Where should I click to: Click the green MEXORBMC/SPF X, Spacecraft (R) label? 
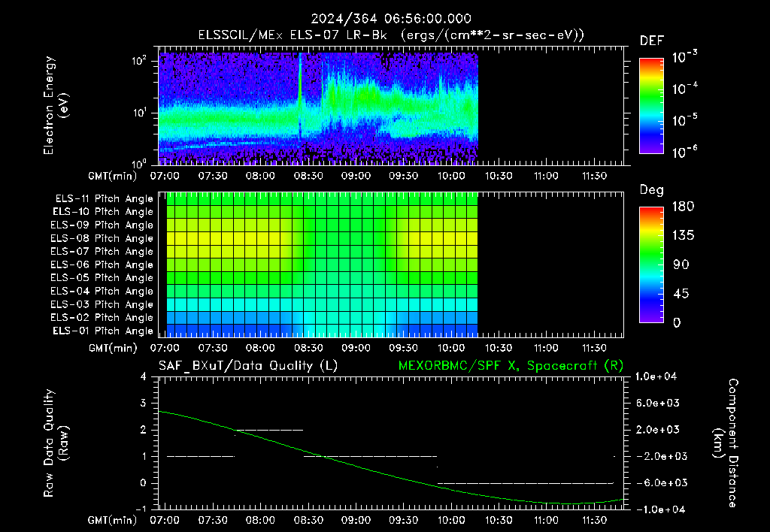pyautogui.click(x=511, y=366)
